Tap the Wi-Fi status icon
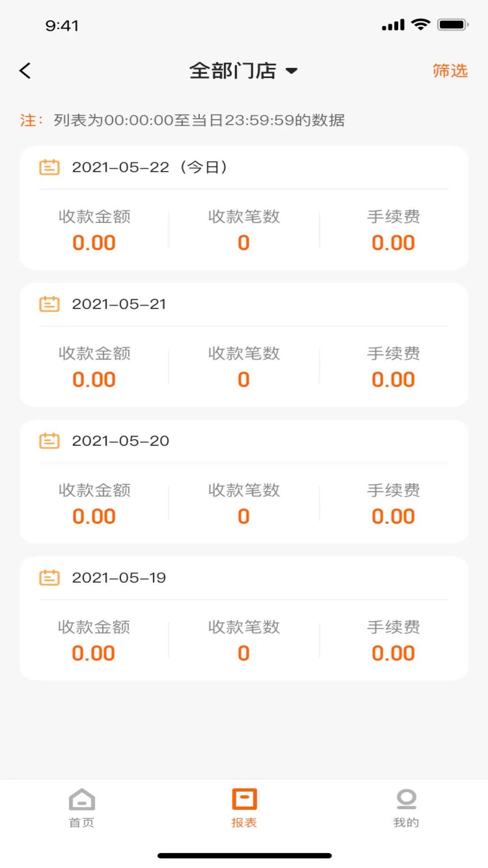488x868 pixels. (x=421, y=24)
